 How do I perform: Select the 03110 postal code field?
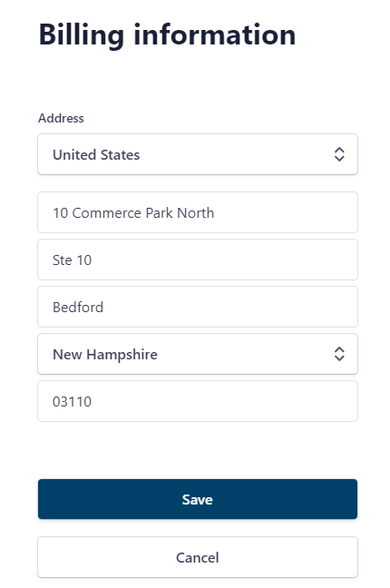pos(198,401)
